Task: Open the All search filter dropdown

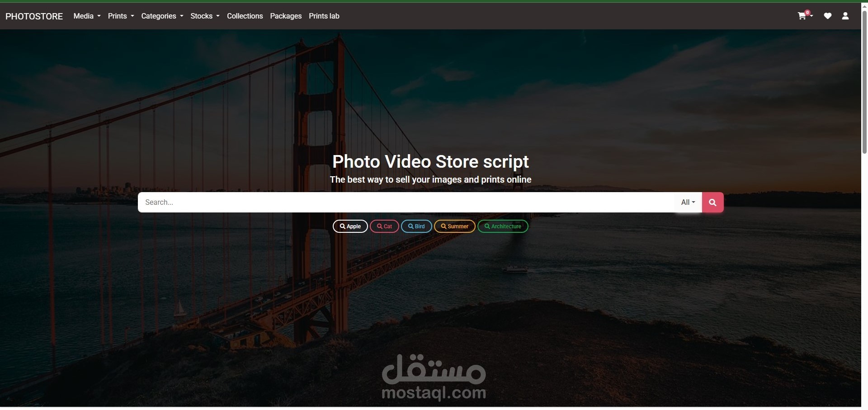Action: coord(688,203)
